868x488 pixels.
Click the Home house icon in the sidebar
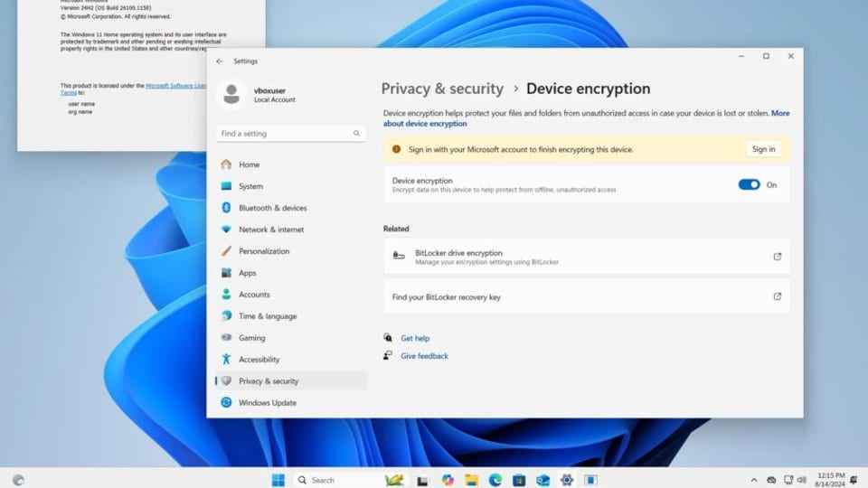226,164
